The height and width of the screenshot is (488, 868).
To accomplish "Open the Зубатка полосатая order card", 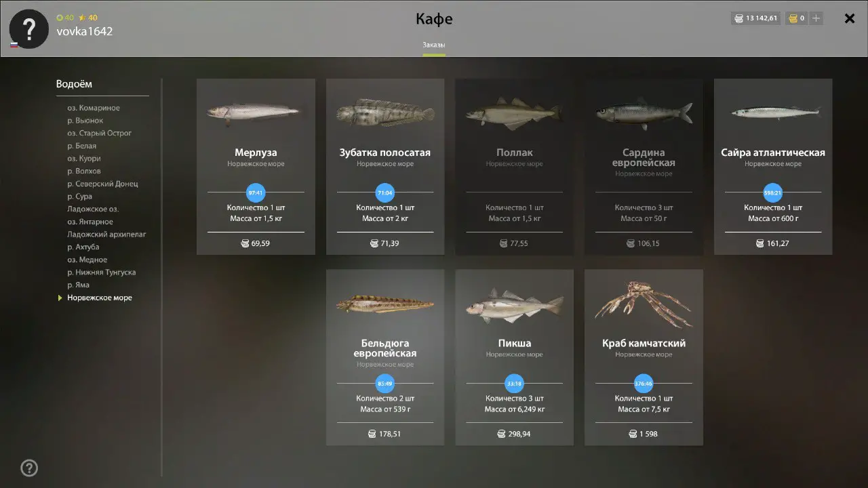I will 385,167.
